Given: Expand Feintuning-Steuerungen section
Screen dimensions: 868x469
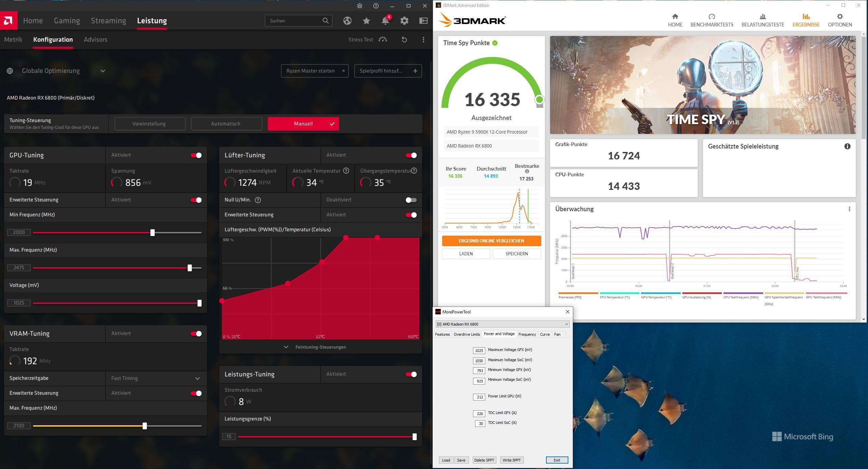Looking at the screenshot, I should pyautogui.click(x=320, y=347).
